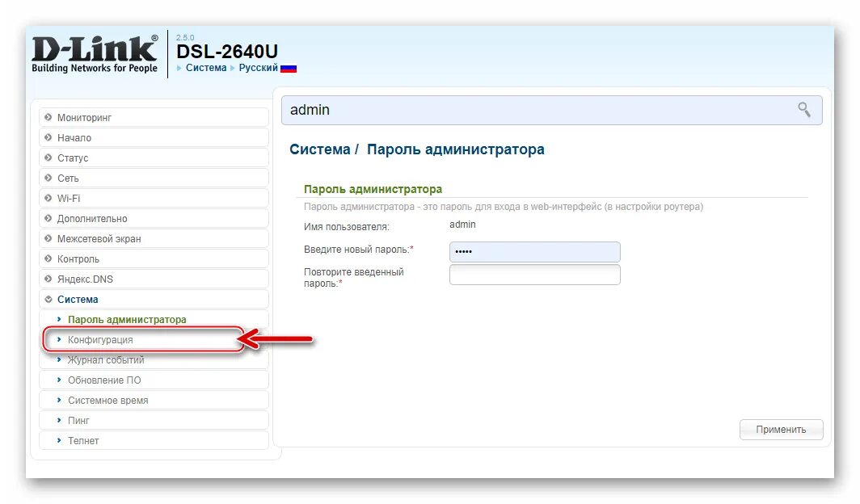The width and height of the screenshot is (860, 504).
Task: Click the Повторите введенный пароль field
Action: [534, 275]
